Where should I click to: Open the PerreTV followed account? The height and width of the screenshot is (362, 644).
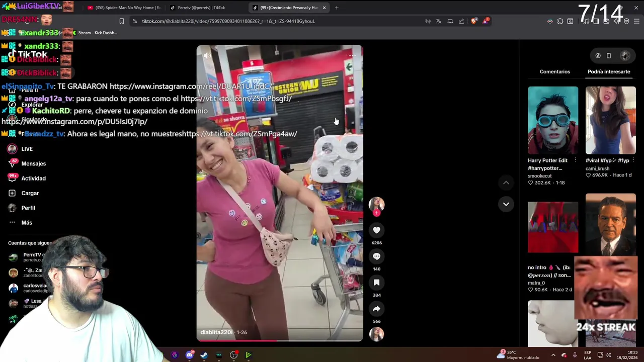(28, 257)
